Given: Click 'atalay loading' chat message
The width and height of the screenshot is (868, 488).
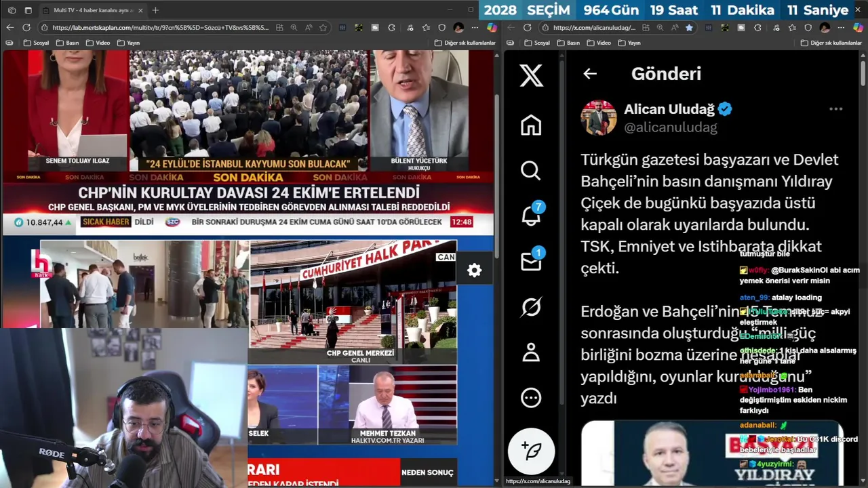Looking at the screenshot, I should point(781,298).
